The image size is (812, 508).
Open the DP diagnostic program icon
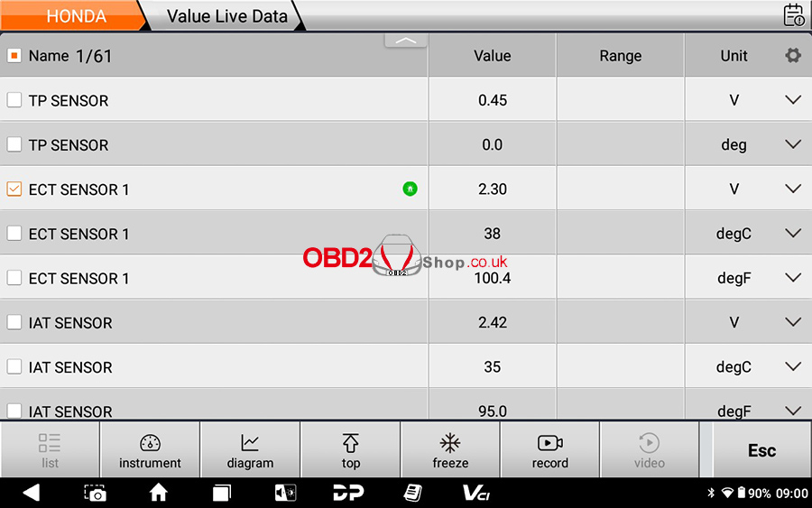[348, 493]
